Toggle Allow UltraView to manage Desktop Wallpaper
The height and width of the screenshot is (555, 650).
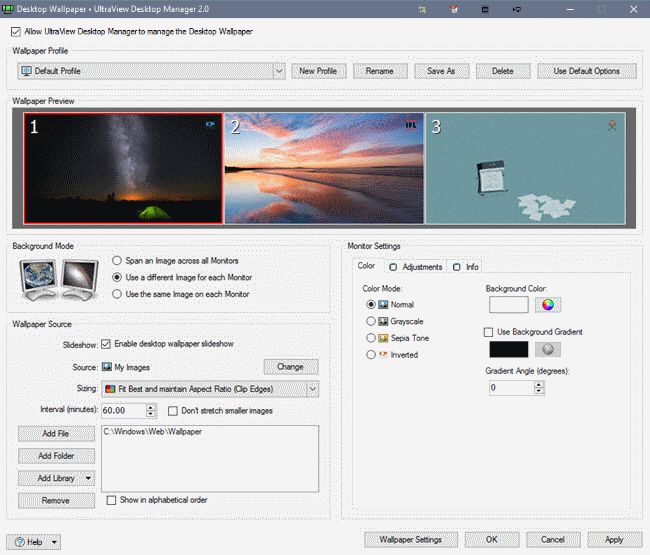click(16, 32)
